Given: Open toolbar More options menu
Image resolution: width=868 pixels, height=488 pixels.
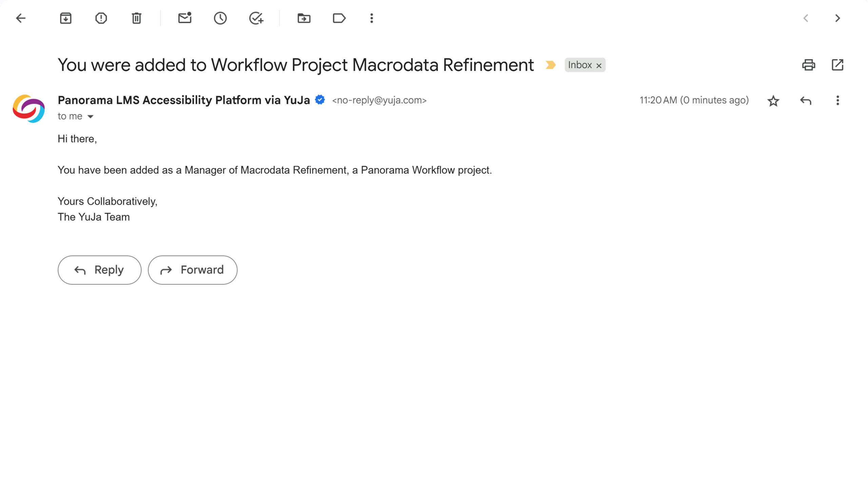Looking at the screenshot, I should [x=372, y=18].
